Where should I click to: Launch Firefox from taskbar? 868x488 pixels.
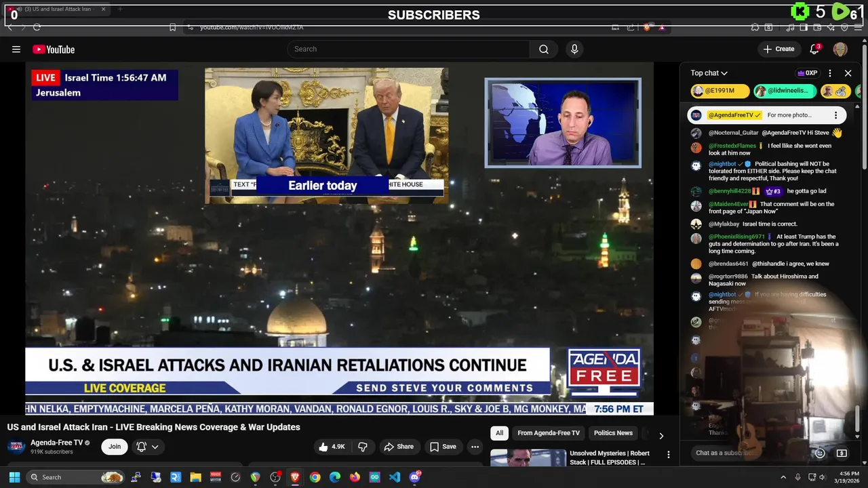coord(355,477)
